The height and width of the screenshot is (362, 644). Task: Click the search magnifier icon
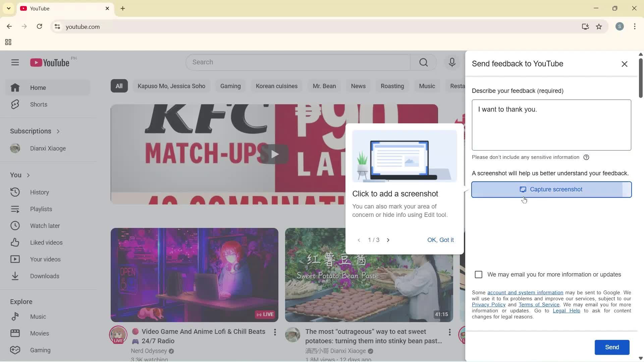423,62
